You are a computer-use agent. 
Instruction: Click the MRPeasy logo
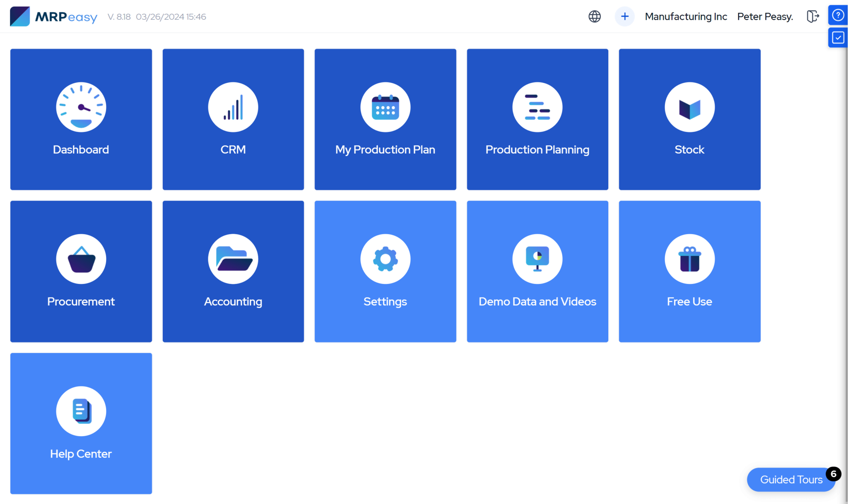(54, 17)
